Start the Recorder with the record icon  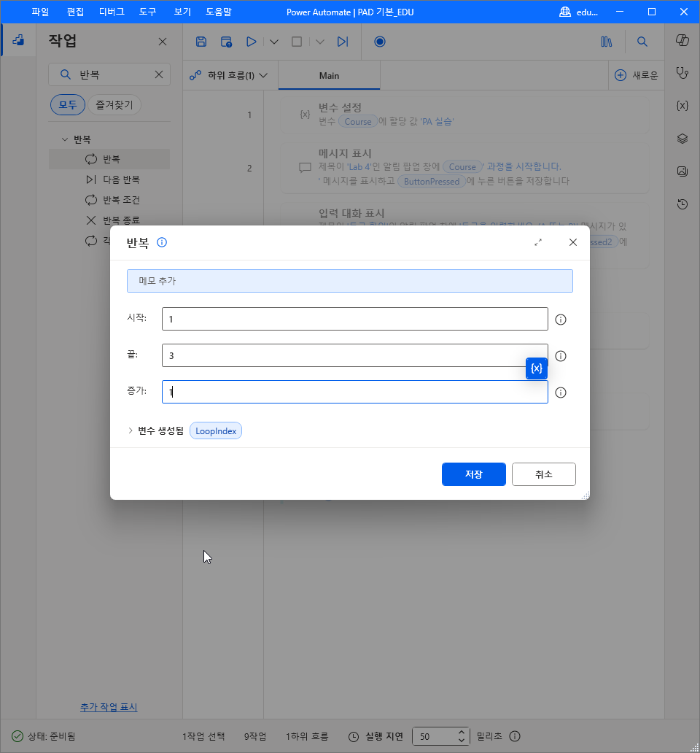click(x=379, y=42)
